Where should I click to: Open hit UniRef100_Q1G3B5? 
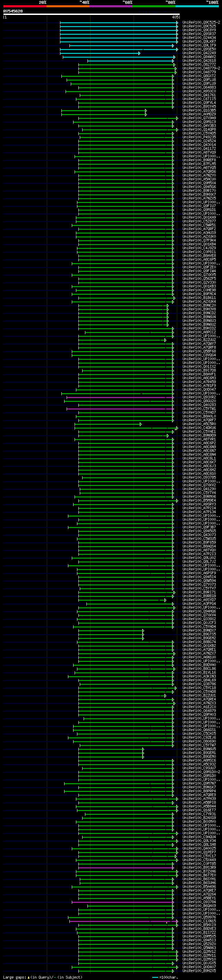tap(199, 110)
